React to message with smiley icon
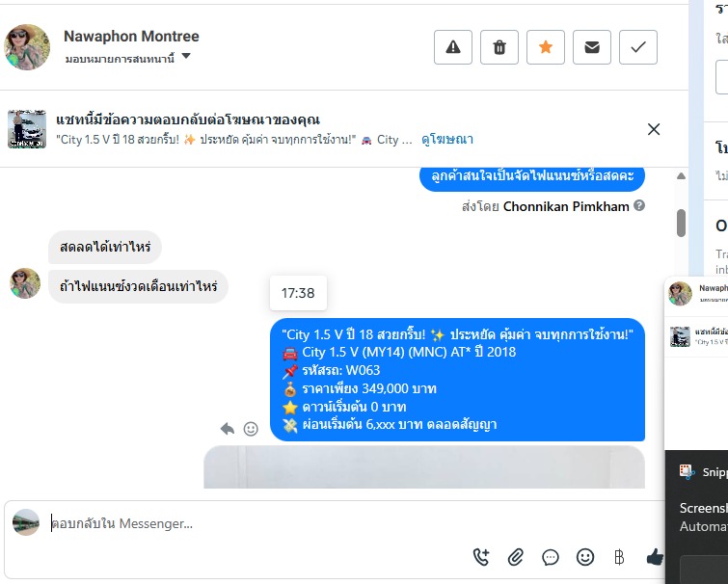 coord(251,429)
